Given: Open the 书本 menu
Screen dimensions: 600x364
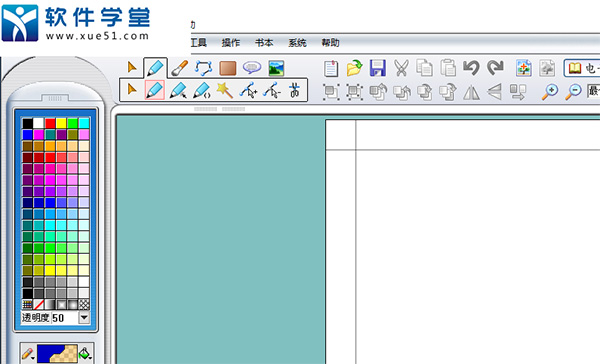Looking at the screenshot, I should (x=264, y=42).
